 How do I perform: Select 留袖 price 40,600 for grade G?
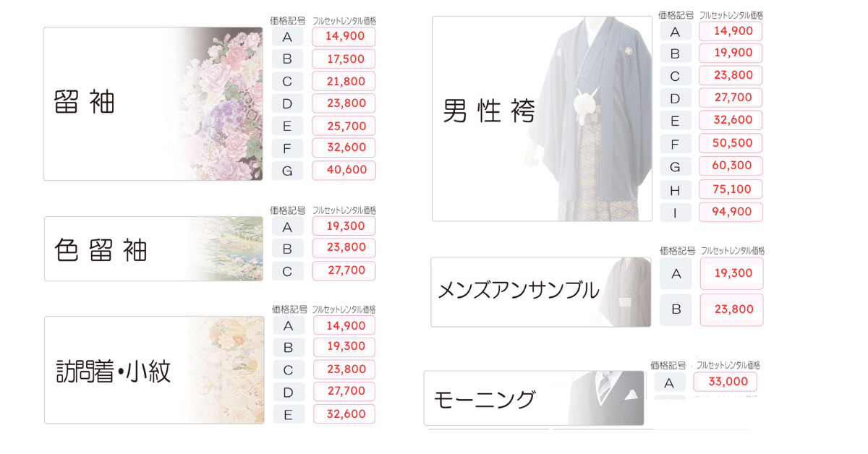coord(344,171)
